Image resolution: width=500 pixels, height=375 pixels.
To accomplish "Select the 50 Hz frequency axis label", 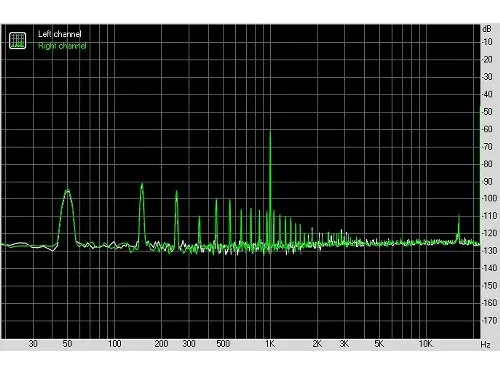I will click(67, 344).
